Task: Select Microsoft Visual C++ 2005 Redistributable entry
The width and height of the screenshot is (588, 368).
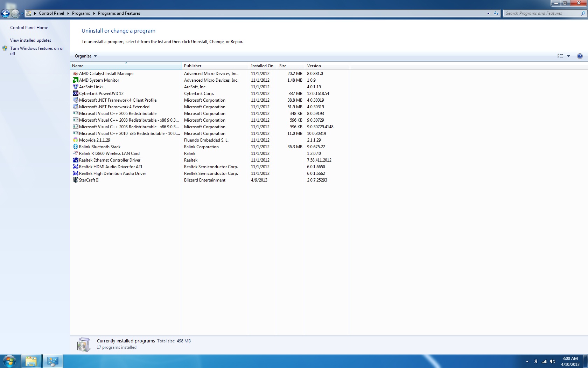Action: [x=210, y=114]
